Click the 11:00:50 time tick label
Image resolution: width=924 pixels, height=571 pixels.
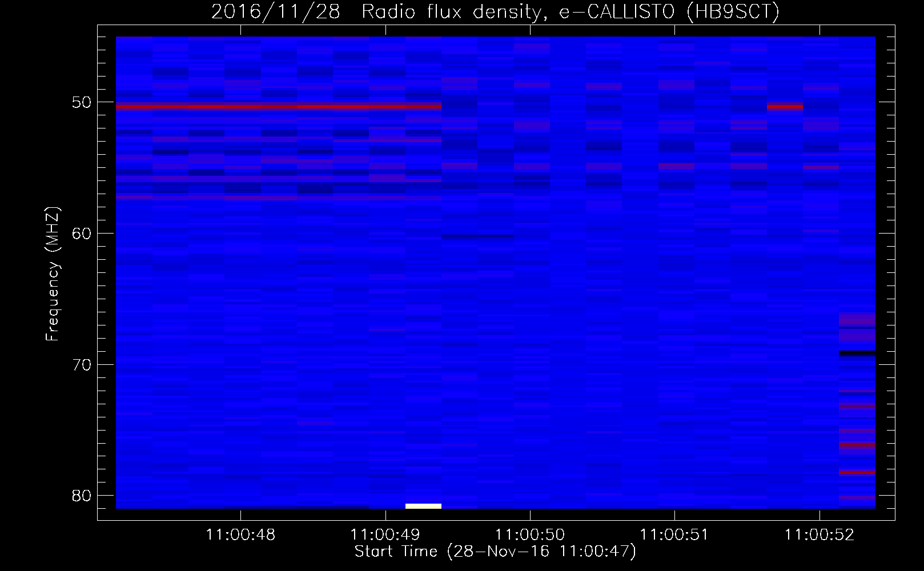(530, 535)
